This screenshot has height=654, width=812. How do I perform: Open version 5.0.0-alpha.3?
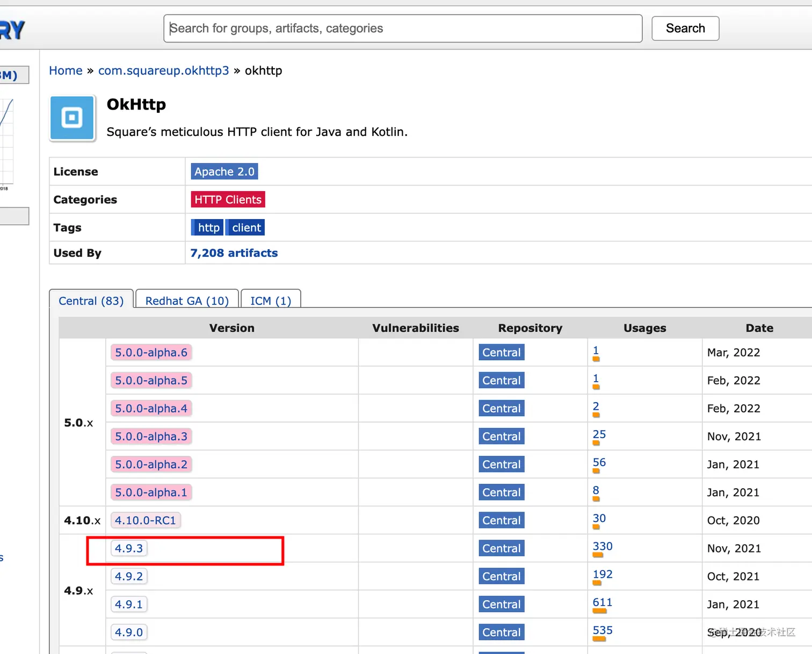[151, 437]
